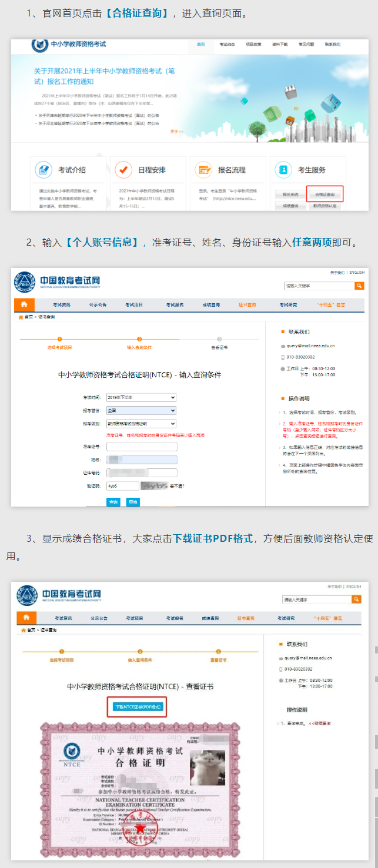Click the 准考证号 input field

pos(142,447)
